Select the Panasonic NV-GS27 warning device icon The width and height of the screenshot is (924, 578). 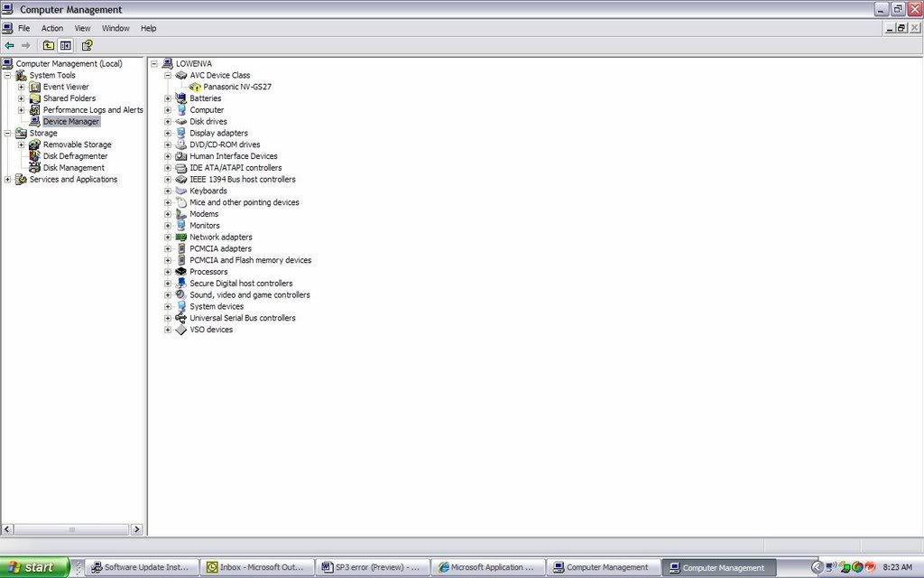pos(195,87)
